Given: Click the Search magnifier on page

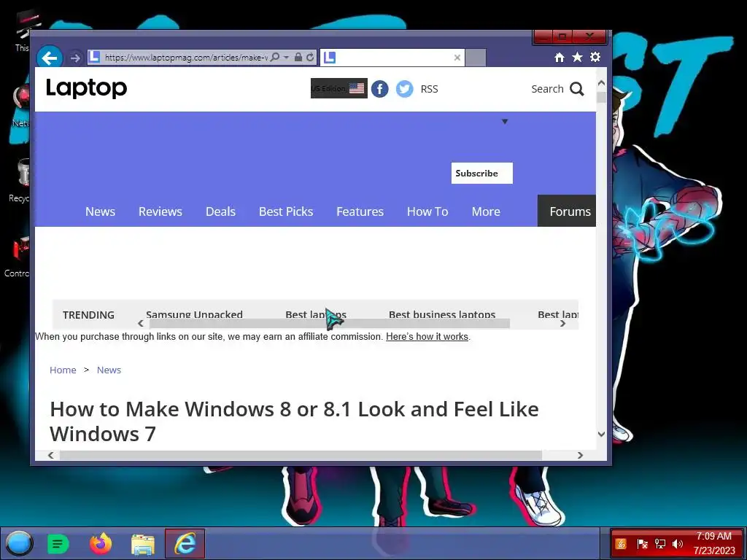Looking at the screenshot, I should point(577,89).
